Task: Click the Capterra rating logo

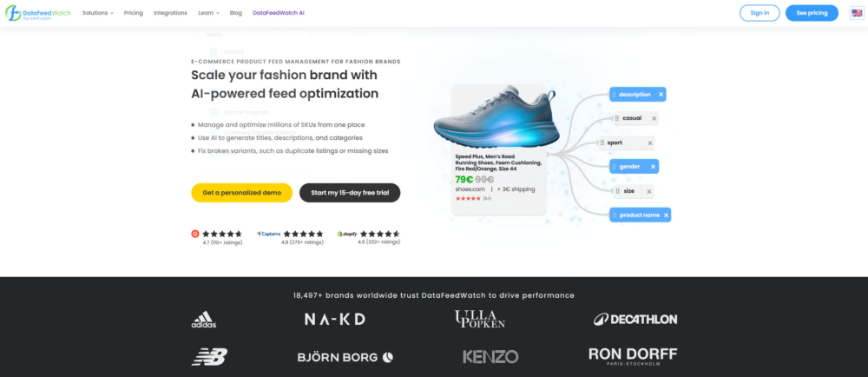Action: click(x=269, y=234)
